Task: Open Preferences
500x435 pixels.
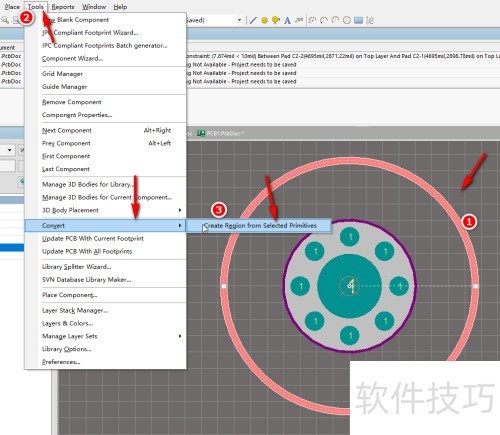Action: [105, 362]
